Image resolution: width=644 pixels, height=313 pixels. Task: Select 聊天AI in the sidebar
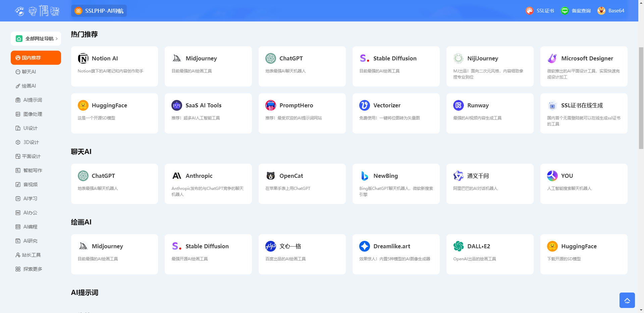pos(36,72)
